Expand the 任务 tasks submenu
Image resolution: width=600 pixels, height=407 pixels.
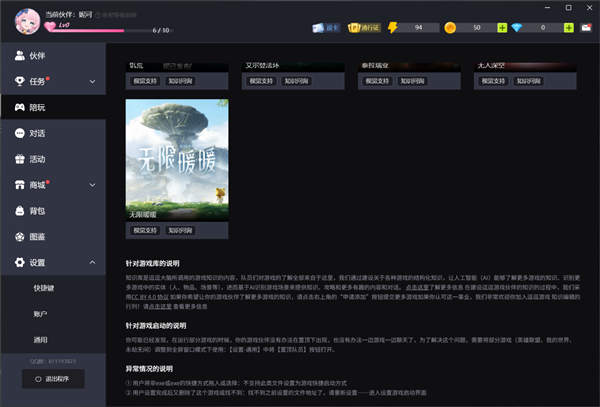[x=92, y=81]
